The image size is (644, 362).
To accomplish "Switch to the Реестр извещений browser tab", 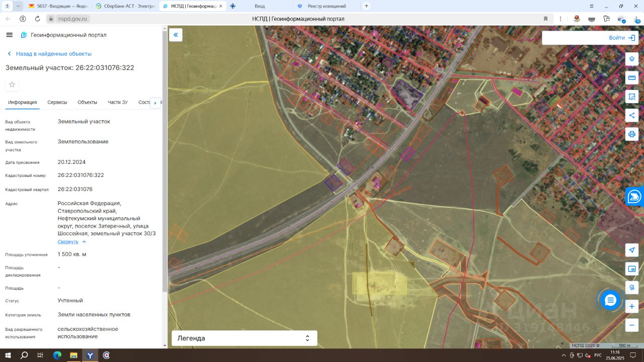I will click(x=327, y=6).
